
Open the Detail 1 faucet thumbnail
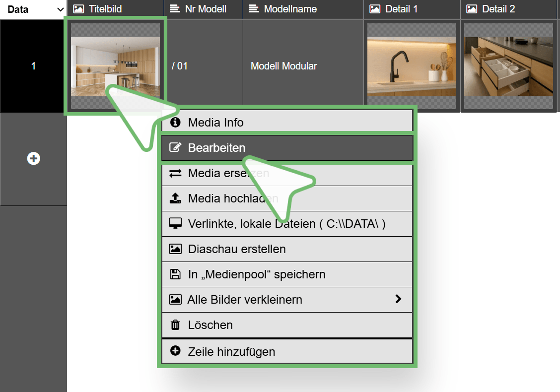coord(412,66)
